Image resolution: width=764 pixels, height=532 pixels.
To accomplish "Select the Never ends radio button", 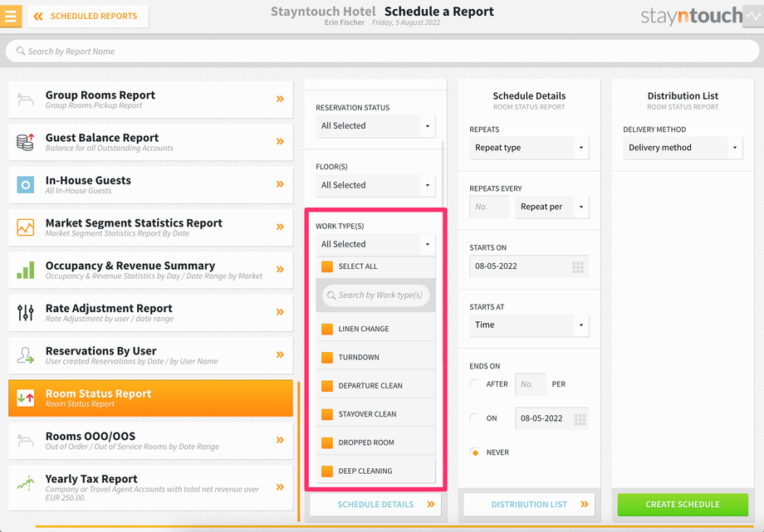I will click(x=474, y=452).
